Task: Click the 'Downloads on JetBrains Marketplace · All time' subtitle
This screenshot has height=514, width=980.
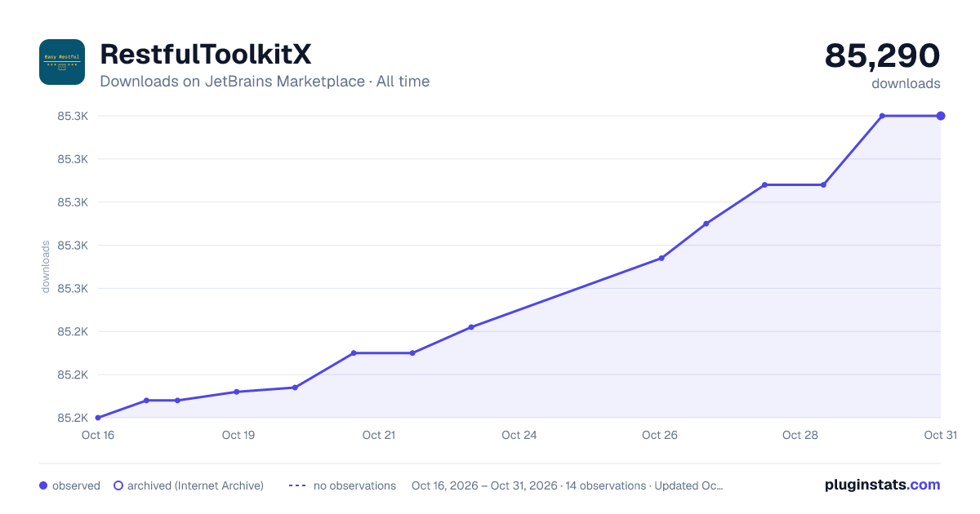Action: pyautogui.click(x=265, y=82)
